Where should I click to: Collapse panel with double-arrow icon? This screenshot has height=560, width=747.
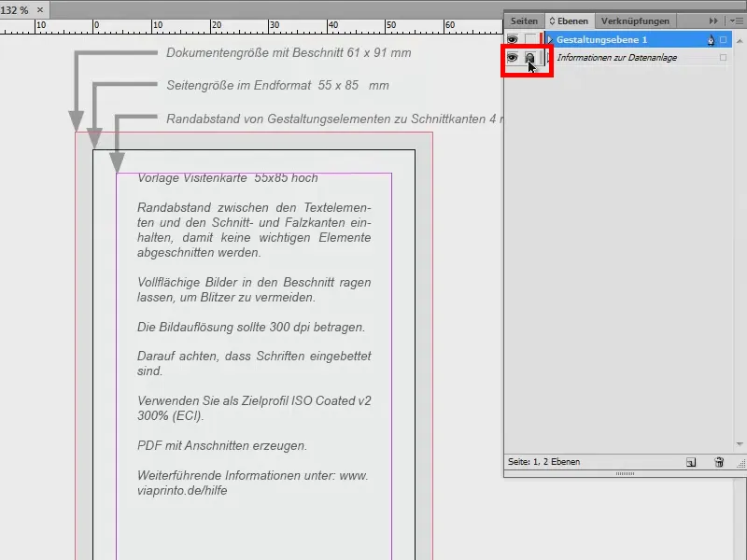point(713,21)
